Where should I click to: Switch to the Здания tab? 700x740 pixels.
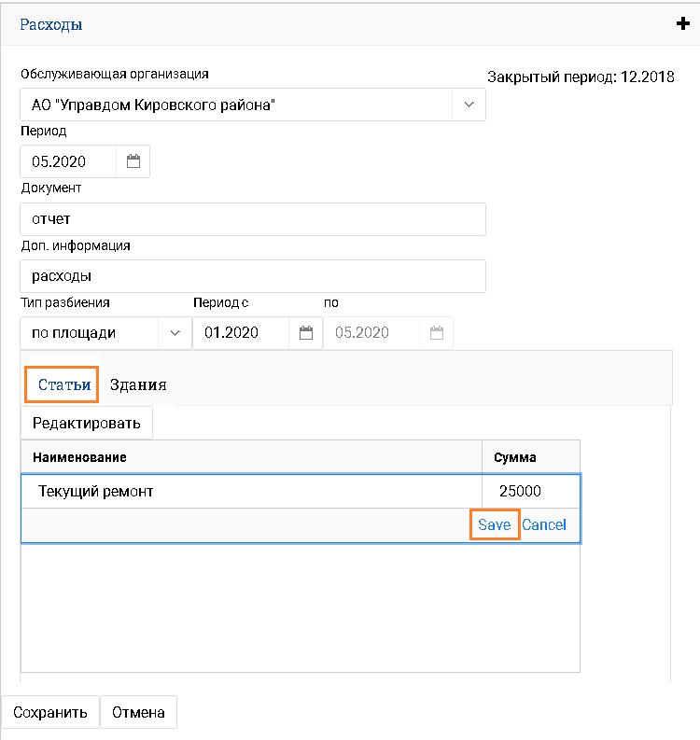138,384
